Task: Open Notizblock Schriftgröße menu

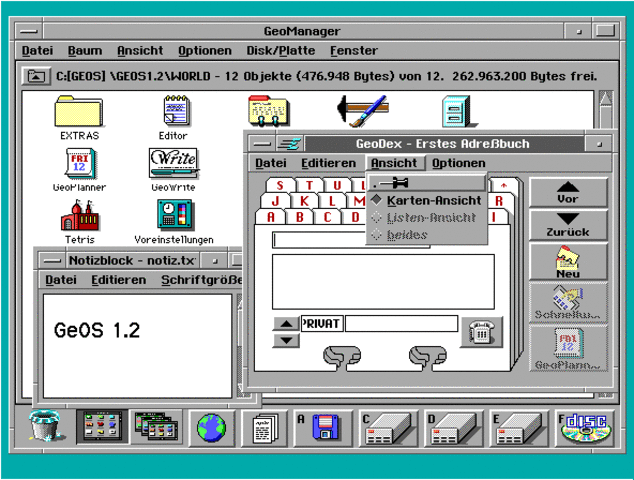Action: tap(201, 280)
